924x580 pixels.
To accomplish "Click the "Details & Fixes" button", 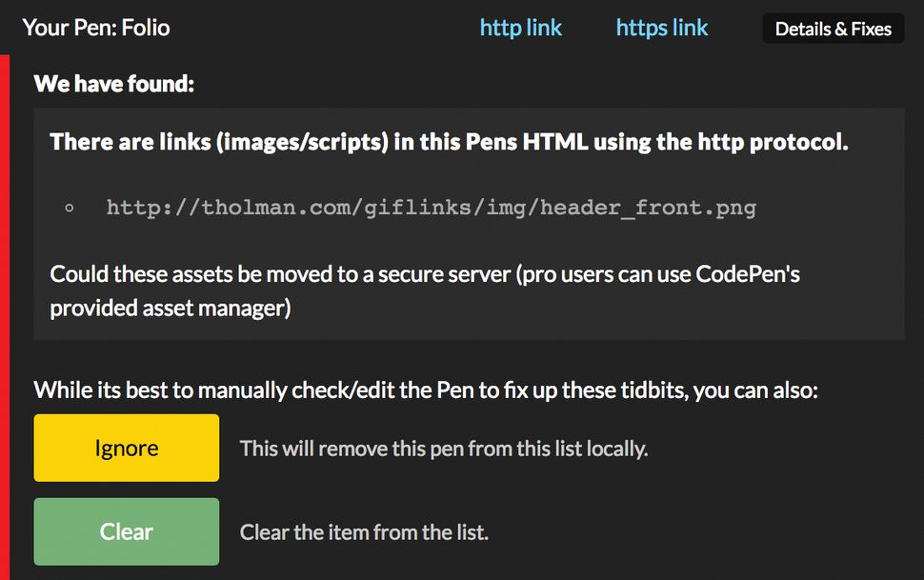I will coord(833,29).
